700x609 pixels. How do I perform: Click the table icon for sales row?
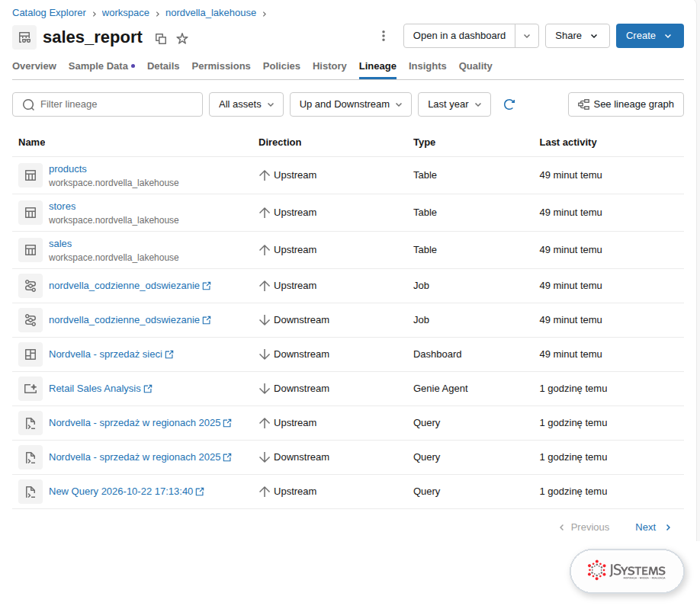coord(31,250)
